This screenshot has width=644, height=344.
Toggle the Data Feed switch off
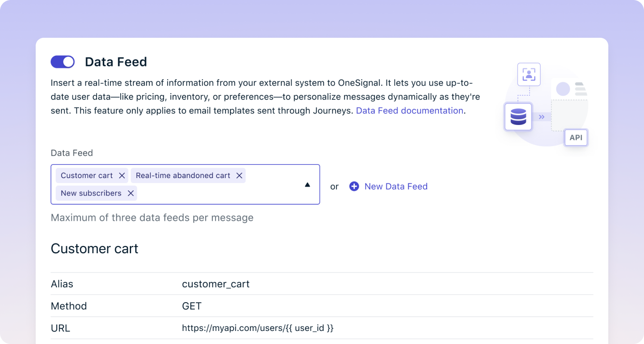click(x=62, y=62)
